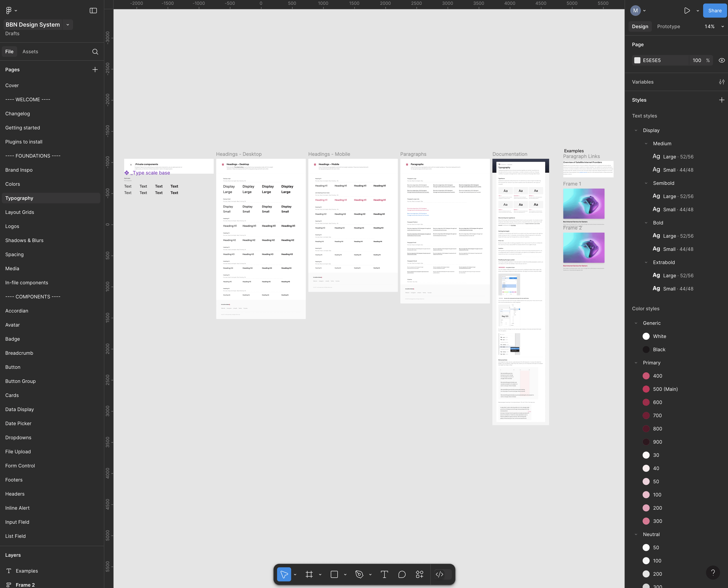Open the Actions/components tool
The image size is (728, 588).
[419, 574]
